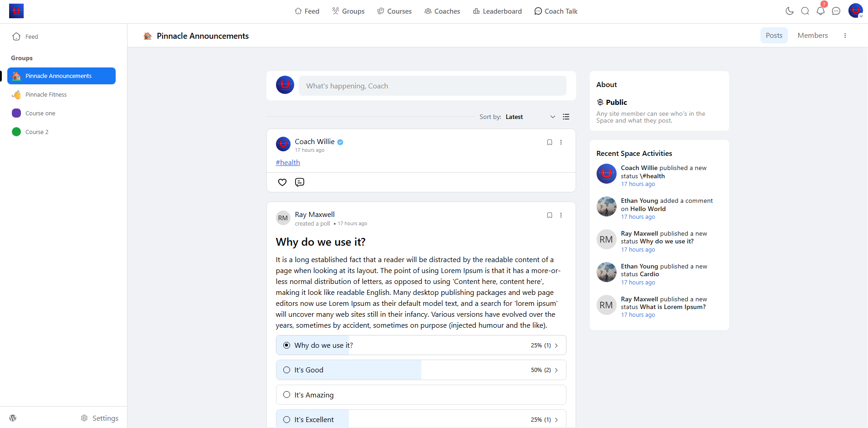This screenshot has width=868, height=428.
Task: Bookmark Ray Maxwell's poll post
Action: pos(549,215)
